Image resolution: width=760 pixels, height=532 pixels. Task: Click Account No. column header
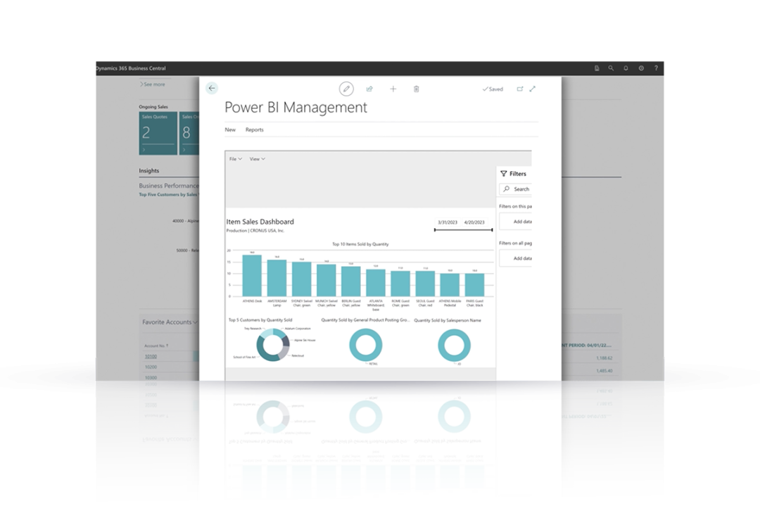(x=156, y=346)
